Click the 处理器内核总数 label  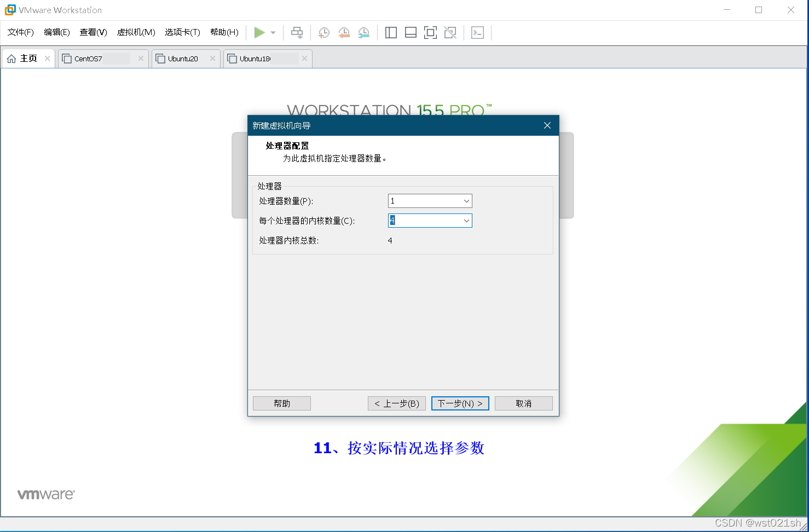point(289,240)
